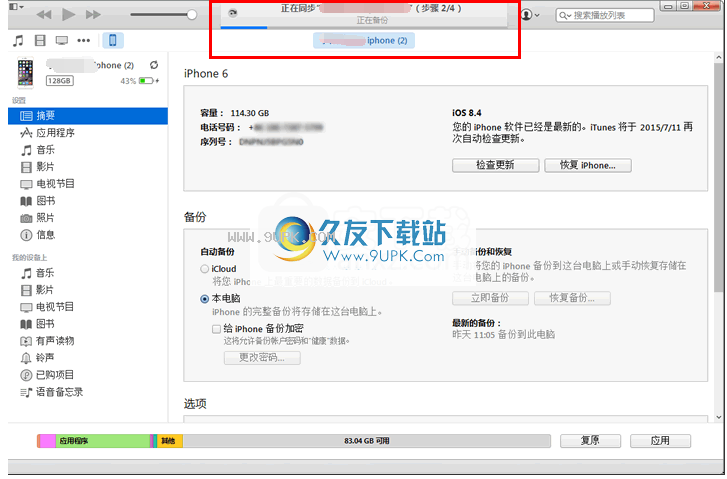Click the 检查更新 button
The height and width of the screenshot is (479, 727).
click(x=495, y=166)
